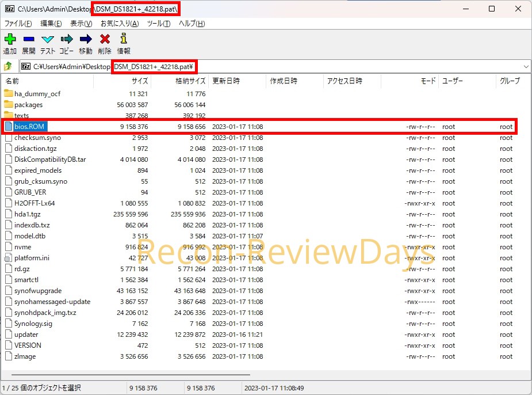Click the rd.gz file icon
The width and height of the screenshot is (532, 395).
(9, 269)
